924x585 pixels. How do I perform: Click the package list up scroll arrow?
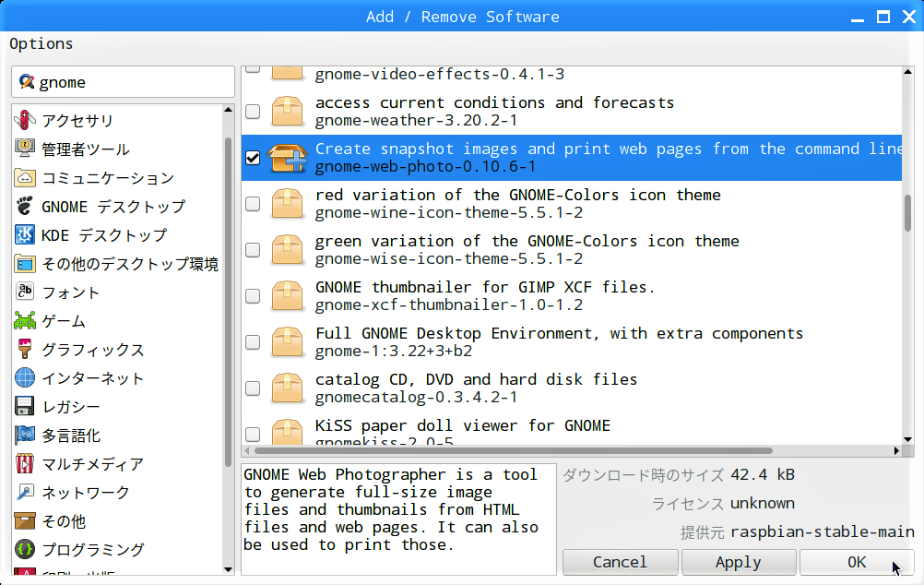click(x=907, y=72)
